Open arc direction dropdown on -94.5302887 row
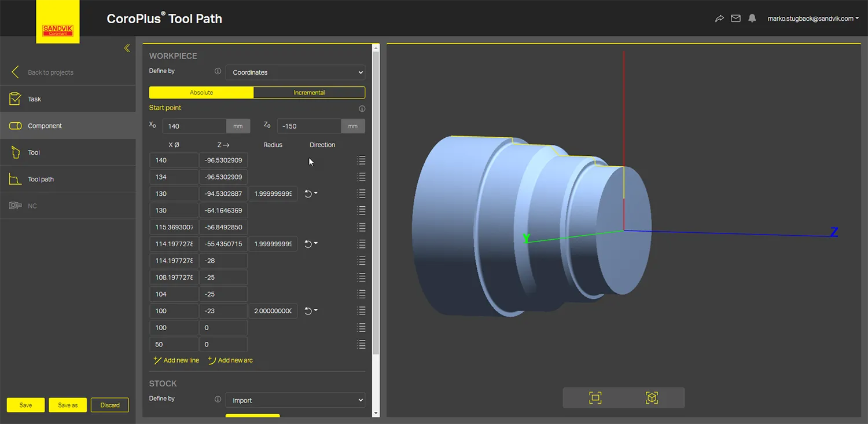 pos(311,193)
